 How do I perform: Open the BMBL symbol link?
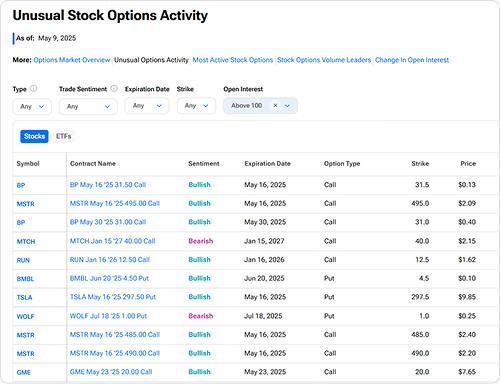[x=25, y=279]
